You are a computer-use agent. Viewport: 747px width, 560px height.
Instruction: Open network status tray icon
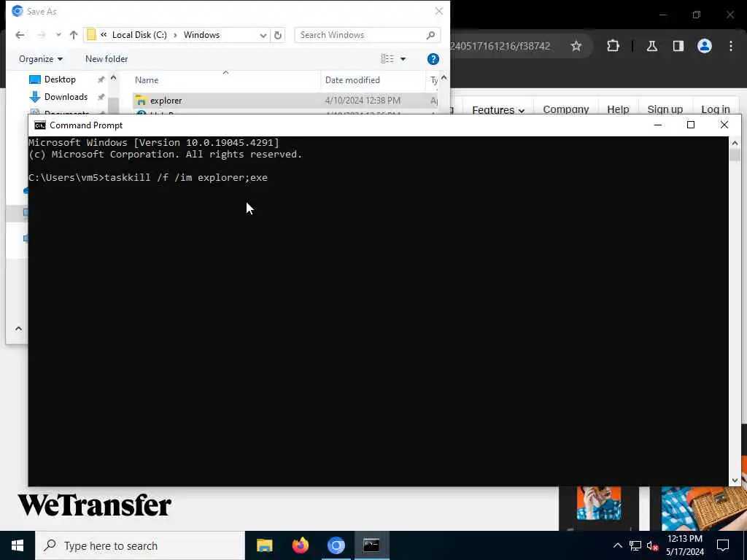coord(635,545)
